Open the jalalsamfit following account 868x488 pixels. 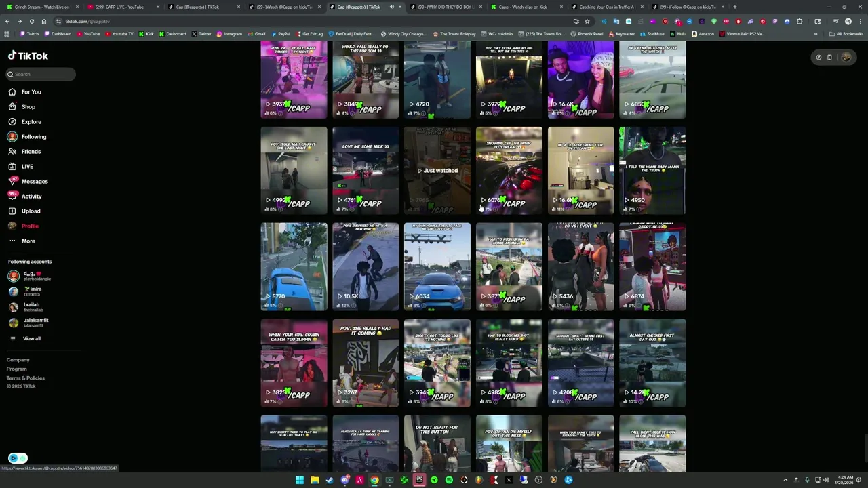28,323
